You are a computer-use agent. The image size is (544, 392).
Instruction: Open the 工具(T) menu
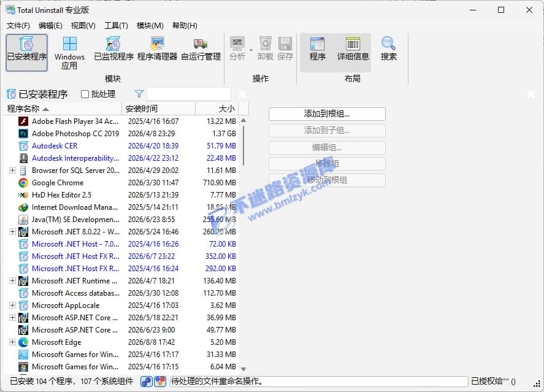click(x=116, y=26)
